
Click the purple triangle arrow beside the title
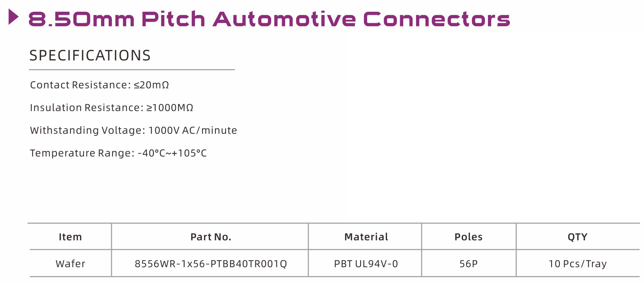14,17
